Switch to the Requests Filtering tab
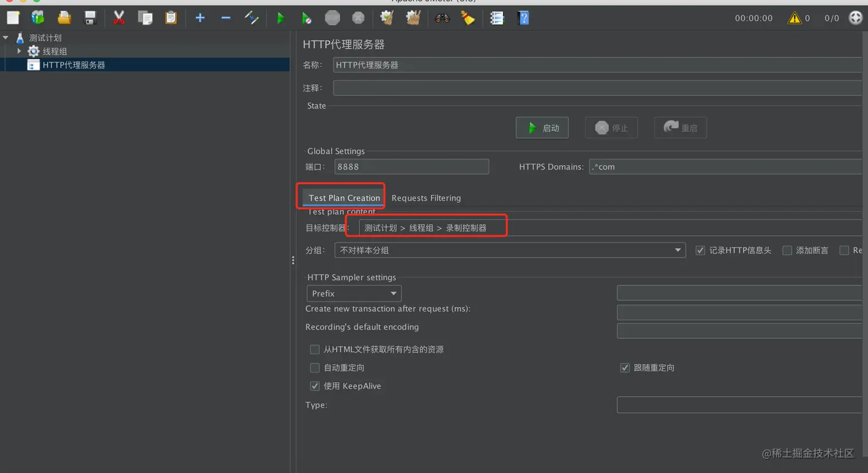The height and width of the screenshot is (473, 868). click(x=426, y=198)
